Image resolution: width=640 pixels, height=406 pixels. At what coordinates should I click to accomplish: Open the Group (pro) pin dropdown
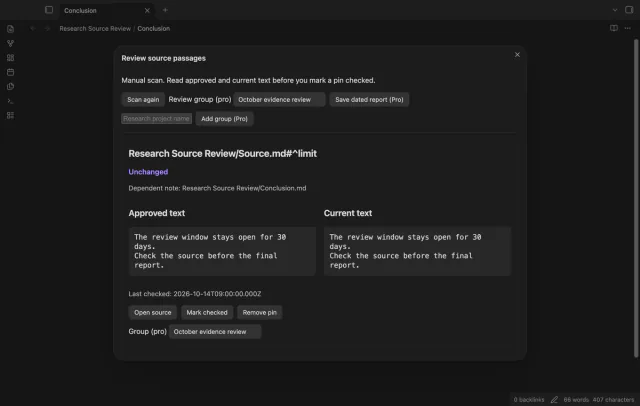pos(215,332)
